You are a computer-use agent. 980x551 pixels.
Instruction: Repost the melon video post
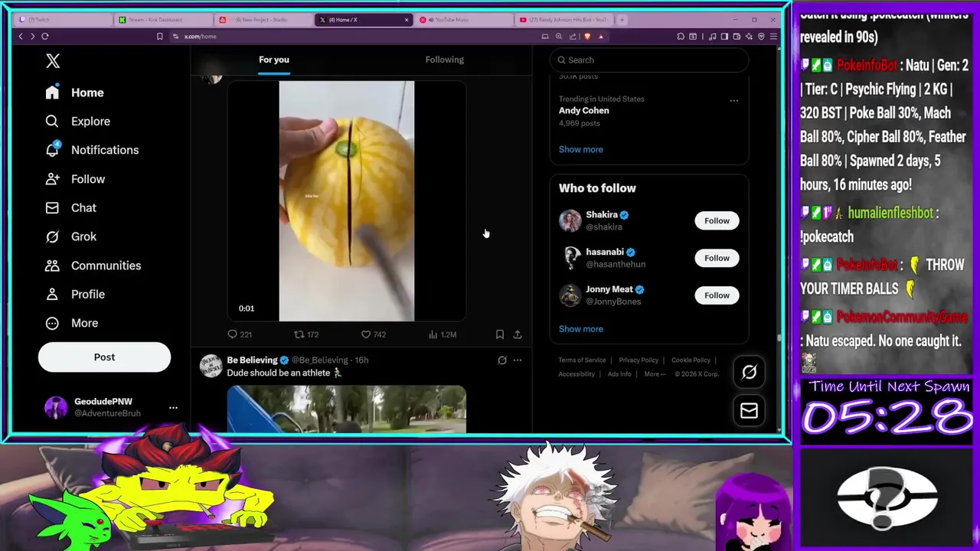coord(306,334)
